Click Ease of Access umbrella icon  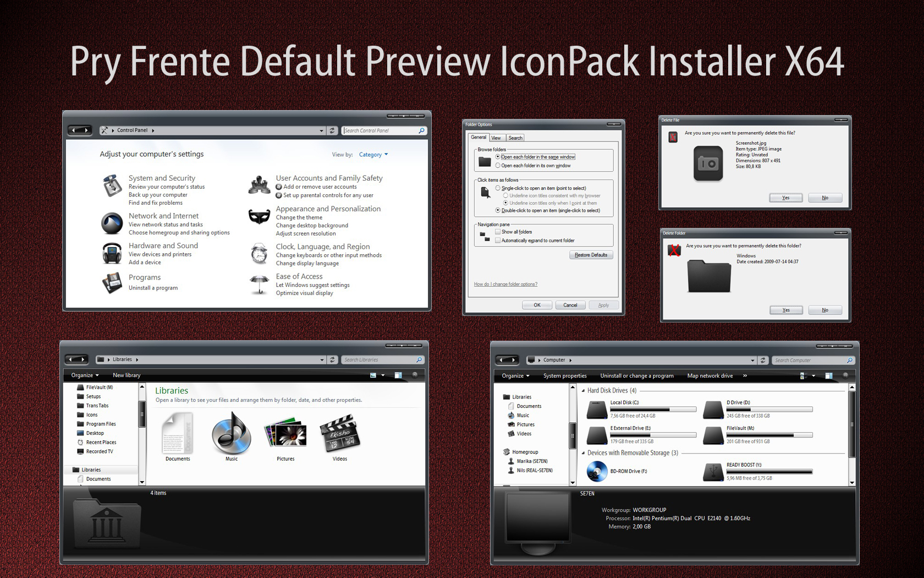click(x=259, y=284)
